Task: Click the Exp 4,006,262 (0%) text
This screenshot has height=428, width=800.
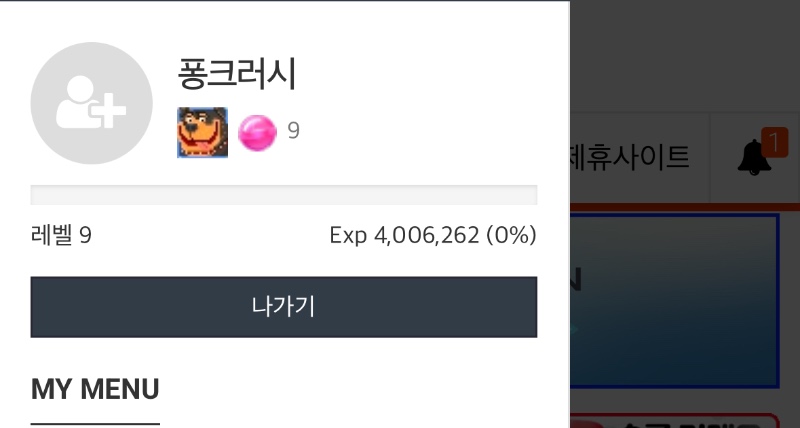Action: [x=433, y=236]
